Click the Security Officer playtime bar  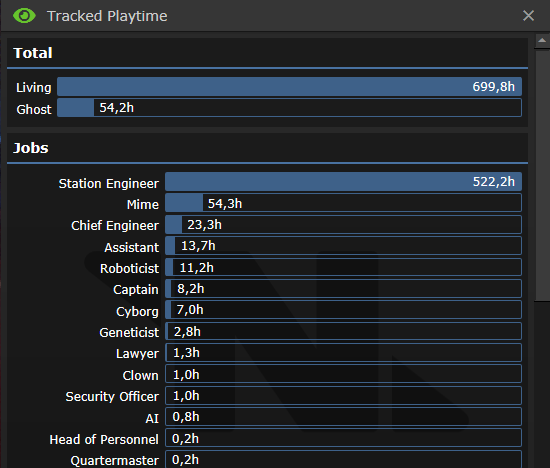click(x=343, y=396)
